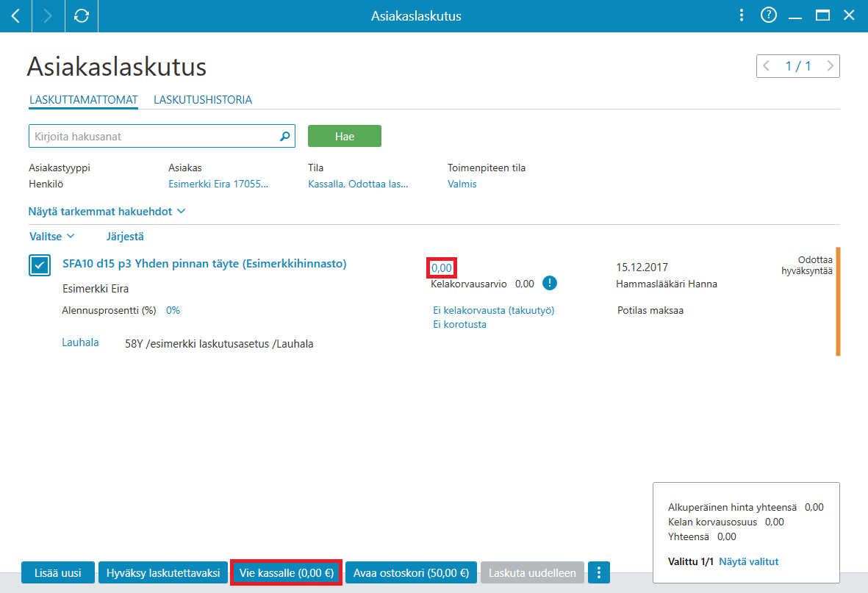Screen dimensions: 868x593
Task: Open the Valitse dropdown
Action: [x=51, y=237]
